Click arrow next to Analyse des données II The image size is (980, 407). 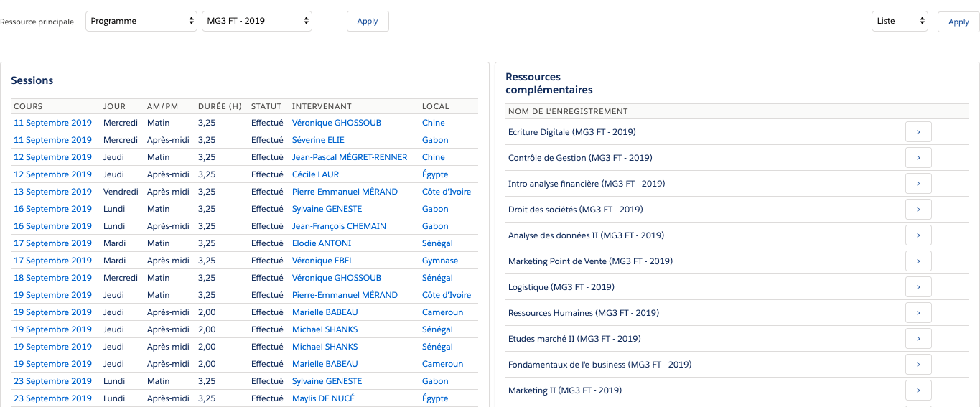[918, 235]
